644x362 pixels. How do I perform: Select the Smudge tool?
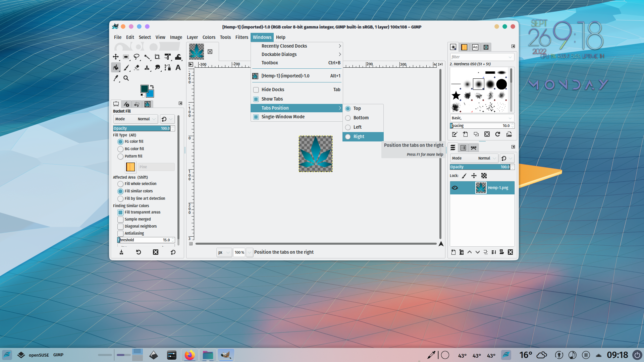[x=157, y=67]
